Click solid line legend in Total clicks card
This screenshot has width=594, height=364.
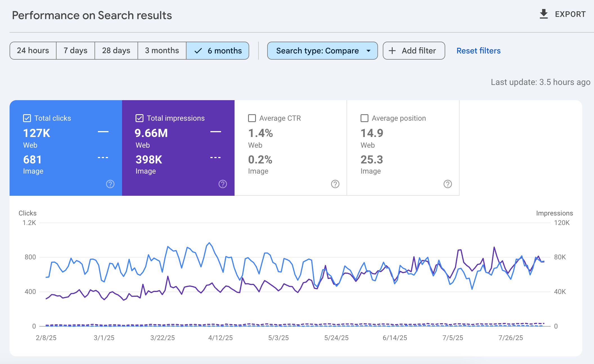pyautogui.click(x=103, y=132)
